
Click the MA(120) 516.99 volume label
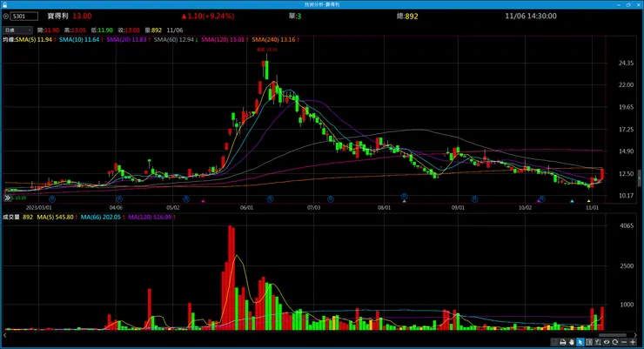(x=151, y=217)
